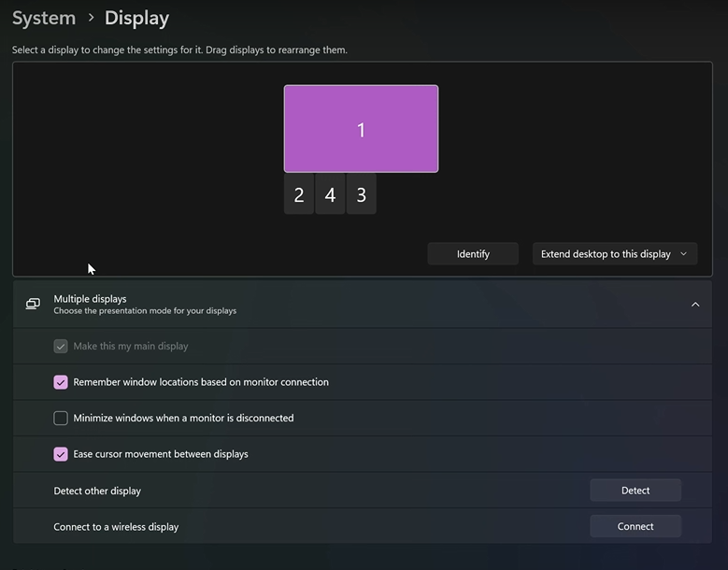Screen dimensions: 728x570
Task: Click the Display breadcrumb heading
Action: click(136, 18)
